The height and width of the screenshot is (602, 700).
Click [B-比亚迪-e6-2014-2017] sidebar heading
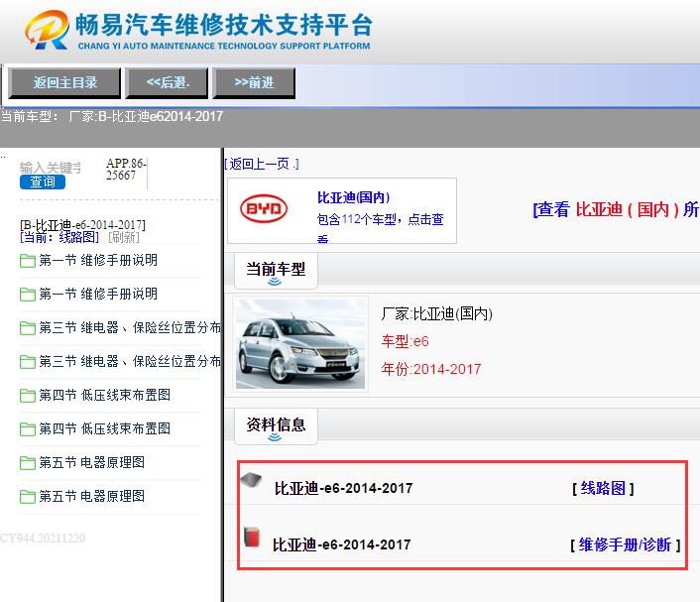coord(82,224)
